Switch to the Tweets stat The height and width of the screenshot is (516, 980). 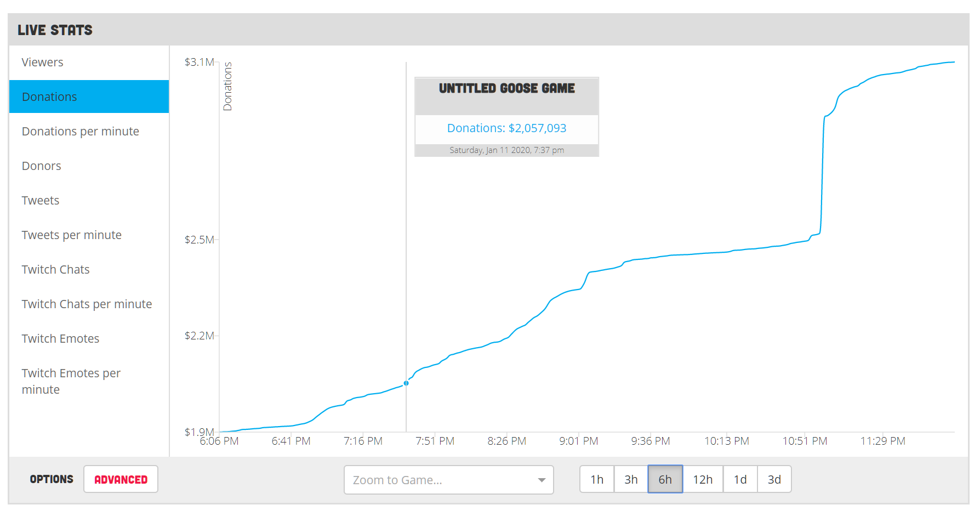pos(89,200)
